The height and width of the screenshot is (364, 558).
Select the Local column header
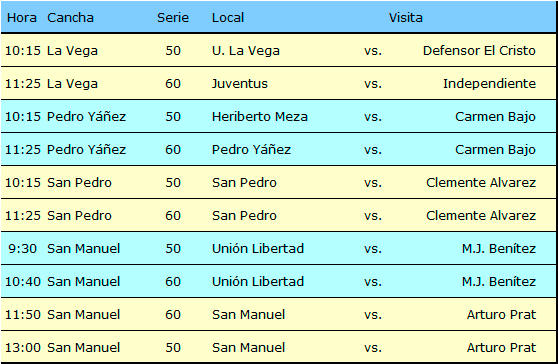228,18
